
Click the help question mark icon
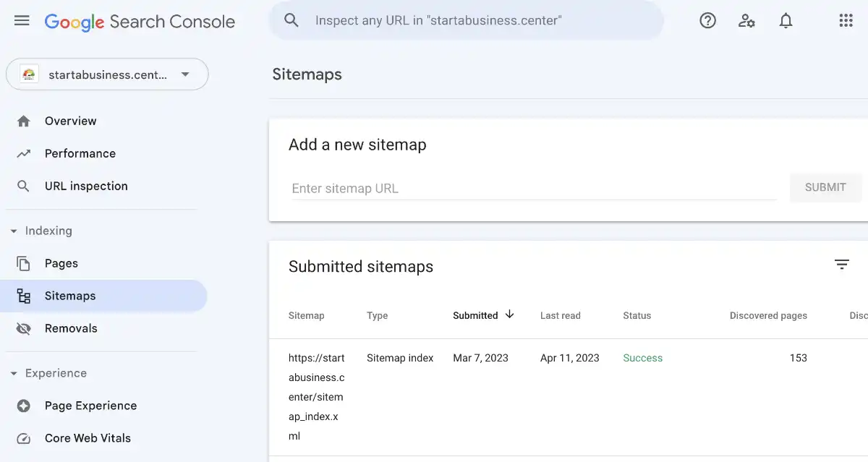point(707,20)
